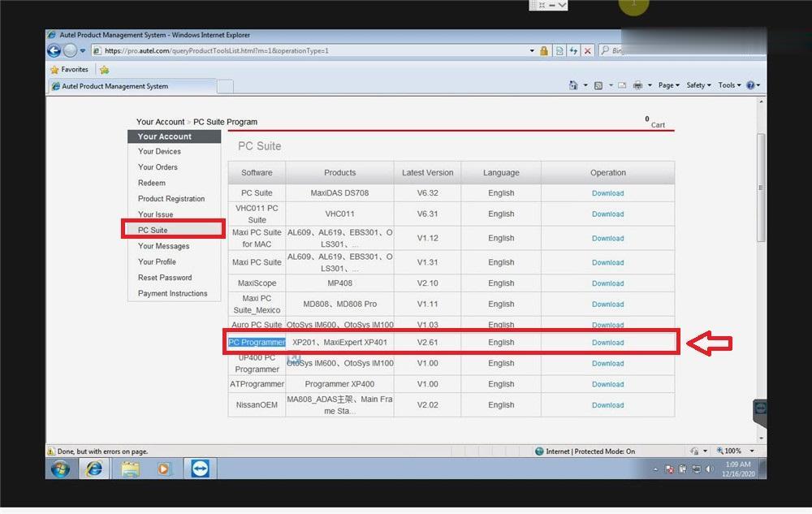Click the Latest Version column header
This screenshot has height=514, width=812.
pos(427,172)
